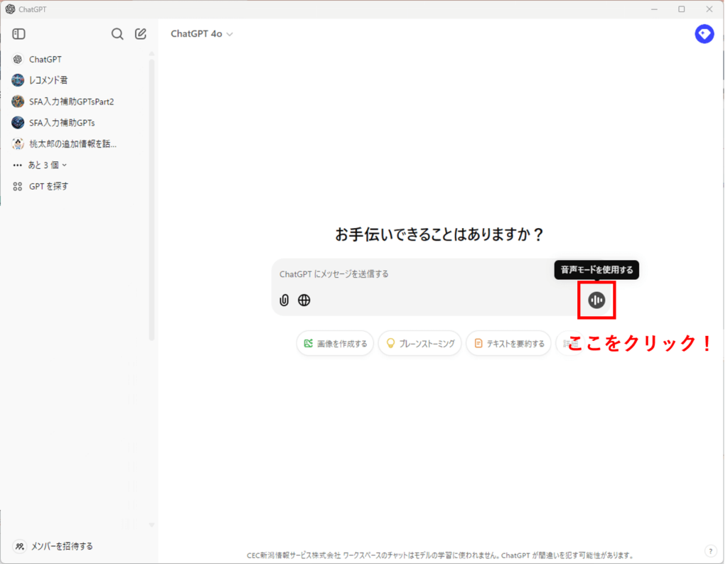728x564 pixels.
Task: Open レコメンド君 from the sidebar
Action: (48, 80)
